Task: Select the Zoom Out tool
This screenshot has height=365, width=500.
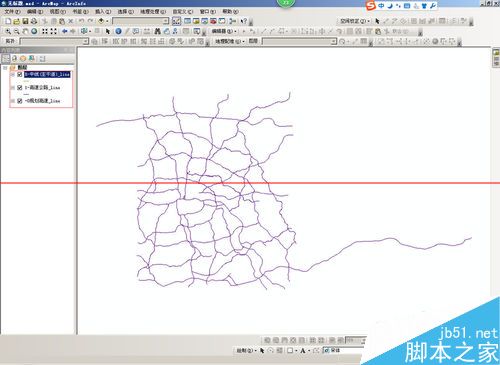Action: pyautogui.click(x=16, y=31)
